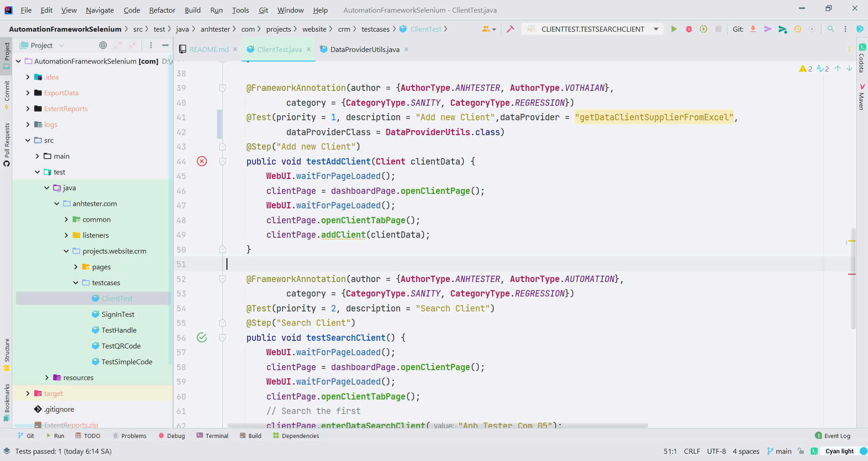Collapse all in Project panel
Screen dimensions: 868x461
click(x=132, y=45)
